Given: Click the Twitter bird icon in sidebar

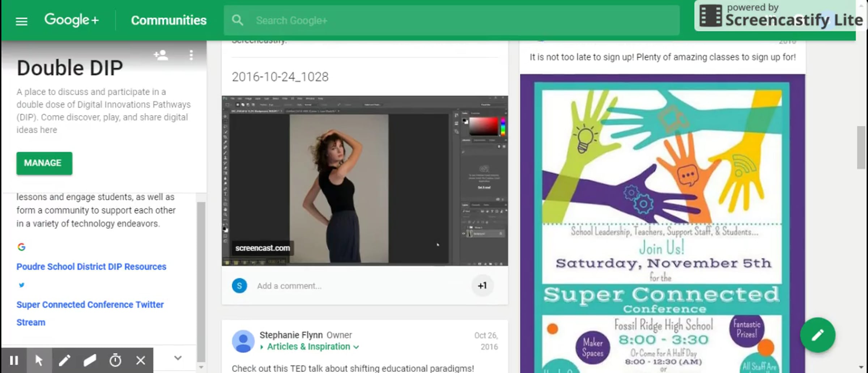Looking at the screenshot, I should click(x=21, y=285).
